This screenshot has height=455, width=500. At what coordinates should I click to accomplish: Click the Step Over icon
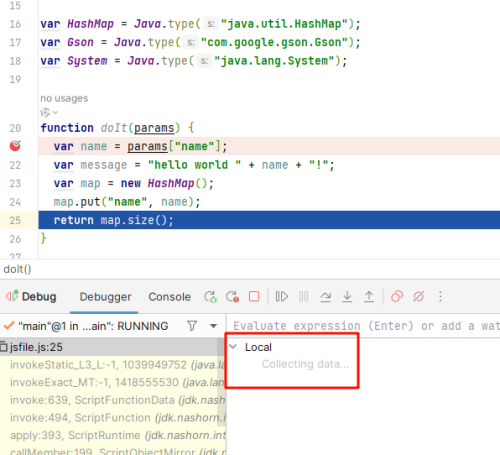(x=325, y=296)
